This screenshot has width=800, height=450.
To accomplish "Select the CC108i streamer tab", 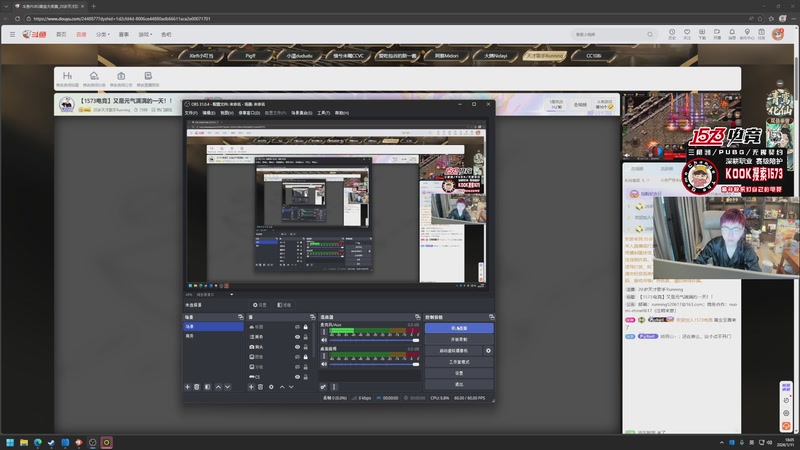I will (x=593, y=56).
